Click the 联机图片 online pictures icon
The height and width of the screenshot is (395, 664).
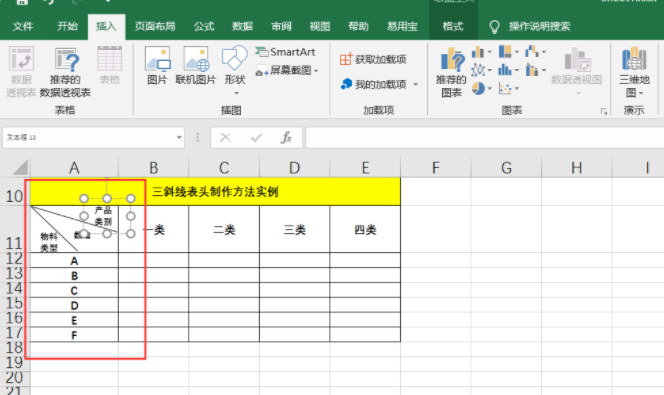click(x=196, y=66)
